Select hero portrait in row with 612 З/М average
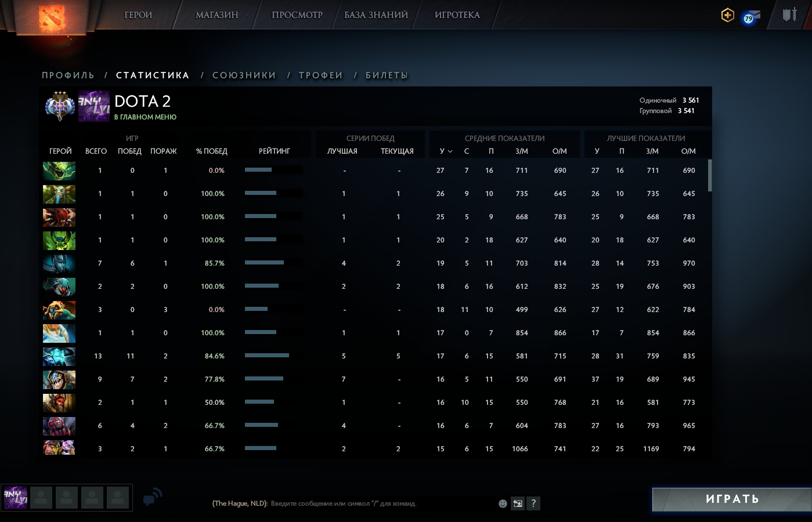Viewport: 812px width, 522px height. coord(59,287)
